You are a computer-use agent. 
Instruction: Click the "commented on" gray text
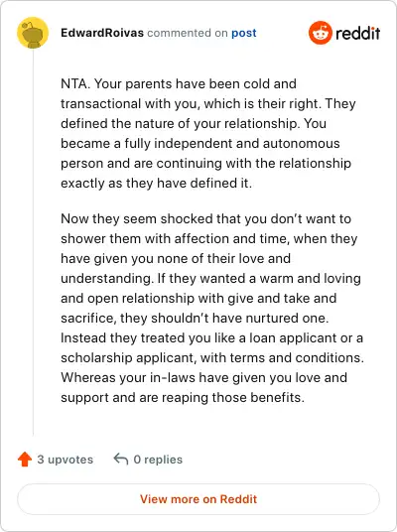pyautogui.click(x=188, y=33)
